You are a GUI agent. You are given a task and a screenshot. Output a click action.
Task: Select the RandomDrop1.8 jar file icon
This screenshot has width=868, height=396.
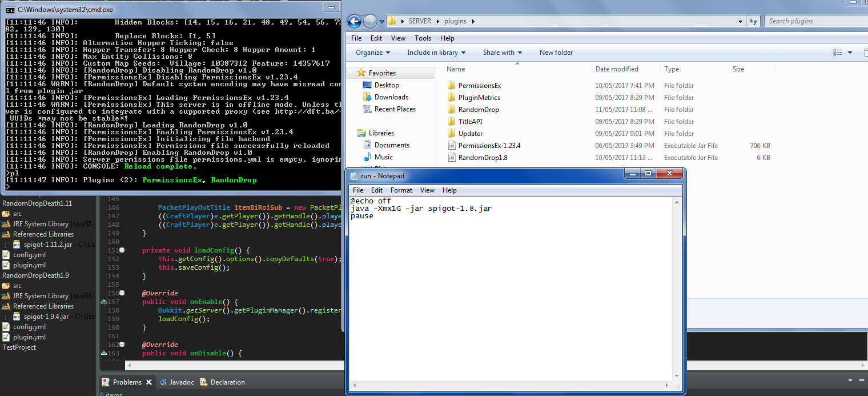click(451, 158)
